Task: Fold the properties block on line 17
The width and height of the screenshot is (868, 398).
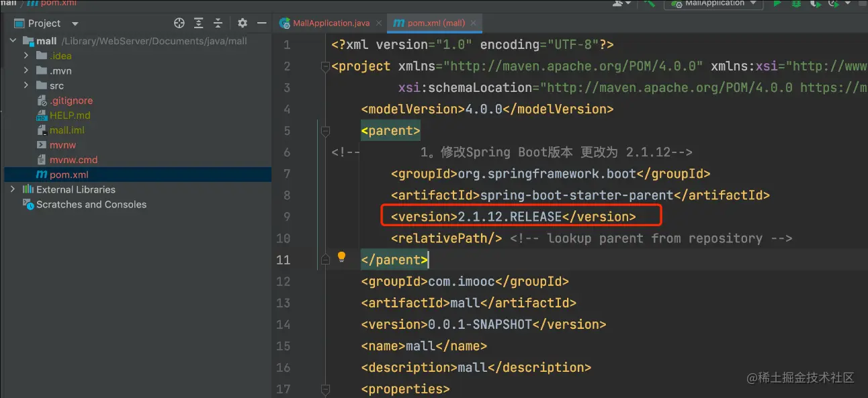Action: pyautogui.click(x=325, y=388)
